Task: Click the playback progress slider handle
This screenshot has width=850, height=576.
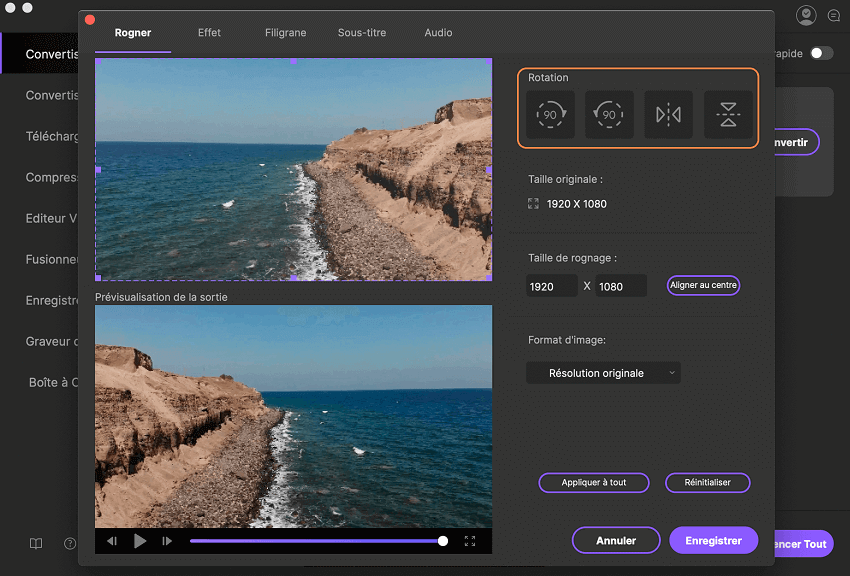Action: pos(443,541)
